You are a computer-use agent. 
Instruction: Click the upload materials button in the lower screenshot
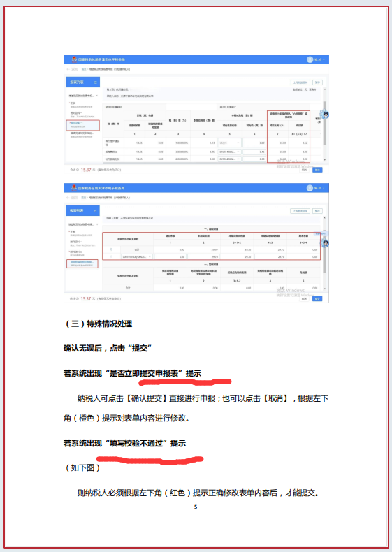[300, 211]
